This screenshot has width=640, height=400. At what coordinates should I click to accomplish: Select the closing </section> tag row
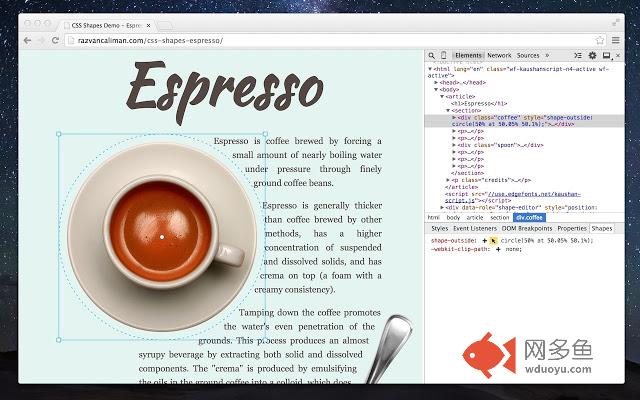point(466,173)
